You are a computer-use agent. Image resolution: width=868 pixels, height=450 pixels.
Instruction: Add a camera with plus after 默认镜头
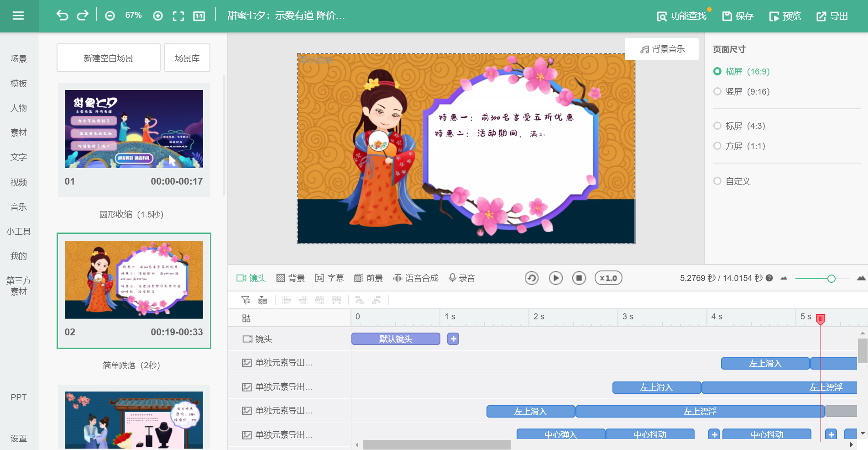point(453,339)
